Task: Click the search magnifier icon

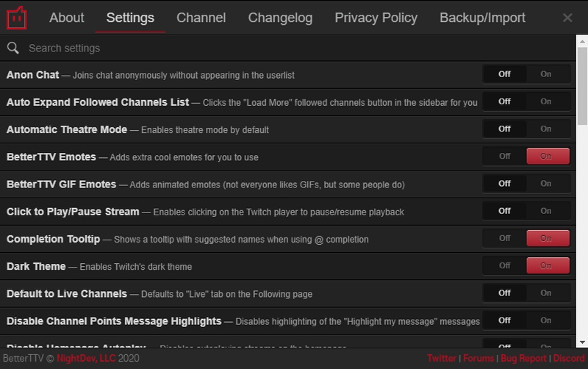Action: tap(12, 48)
